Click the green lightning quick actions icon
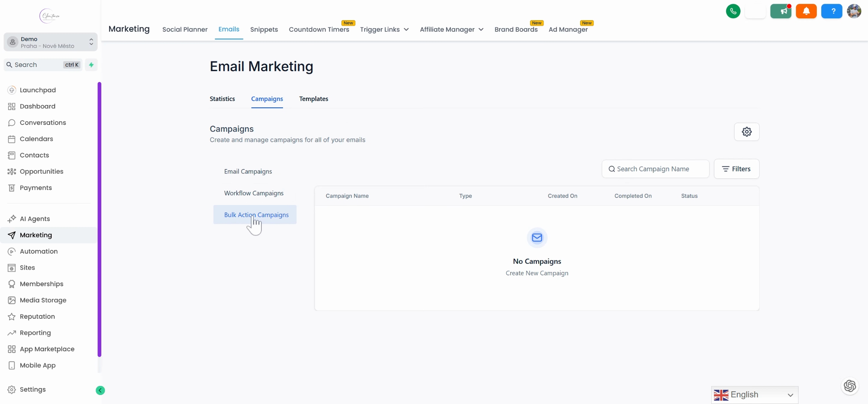 [x=91, y=65]
